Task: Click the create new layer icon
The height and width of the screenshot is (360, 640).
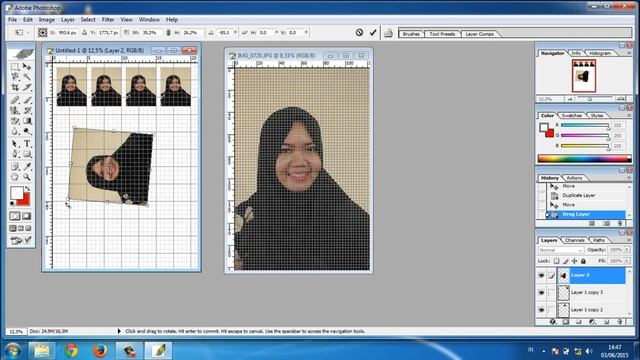Action: 606,322
